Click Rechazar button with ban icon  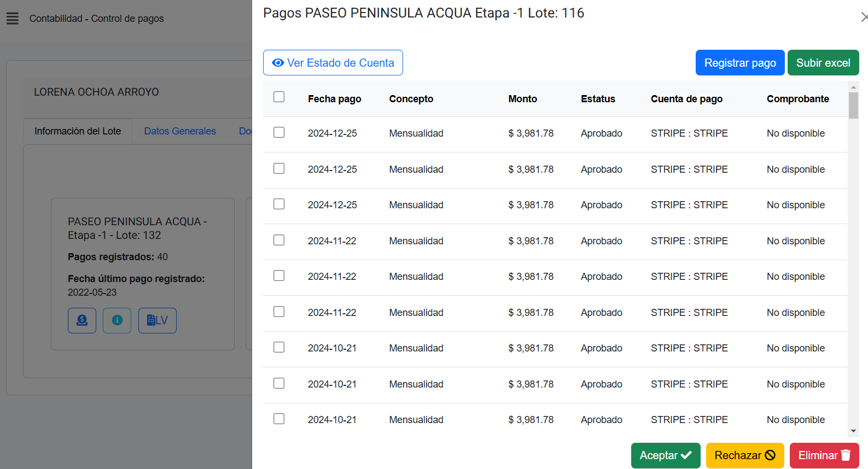click(x=744, y=455)
